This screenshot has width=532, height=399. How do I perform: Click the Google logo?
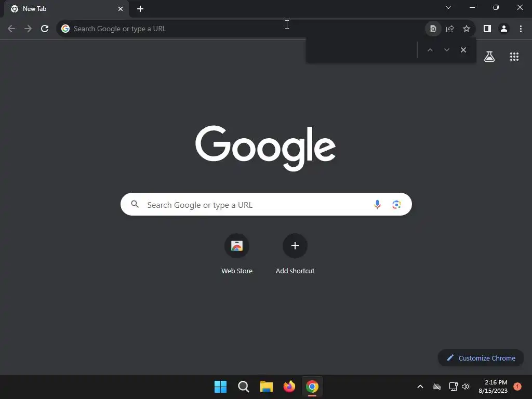click(265, 148)
